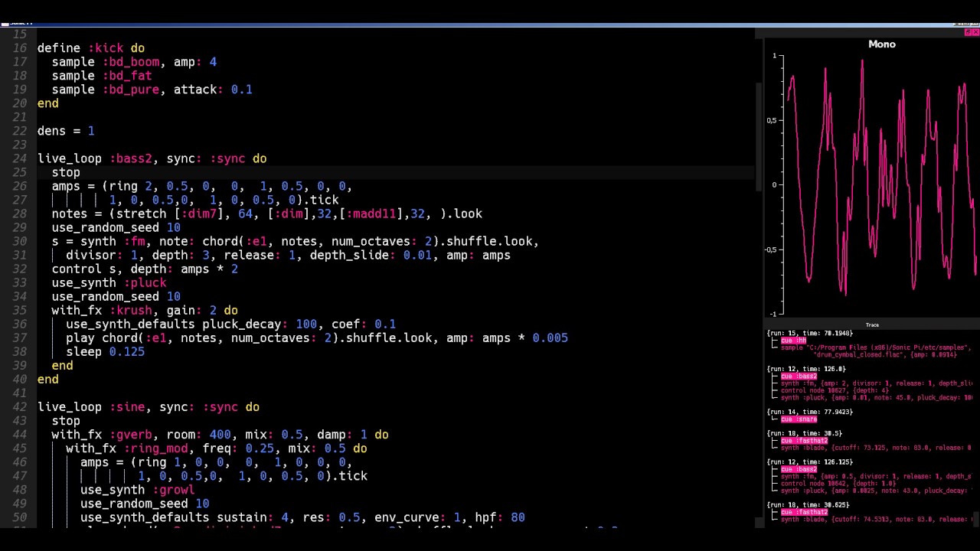
Task: Click 'use_synth :growl' line
Action: point(137,490)
